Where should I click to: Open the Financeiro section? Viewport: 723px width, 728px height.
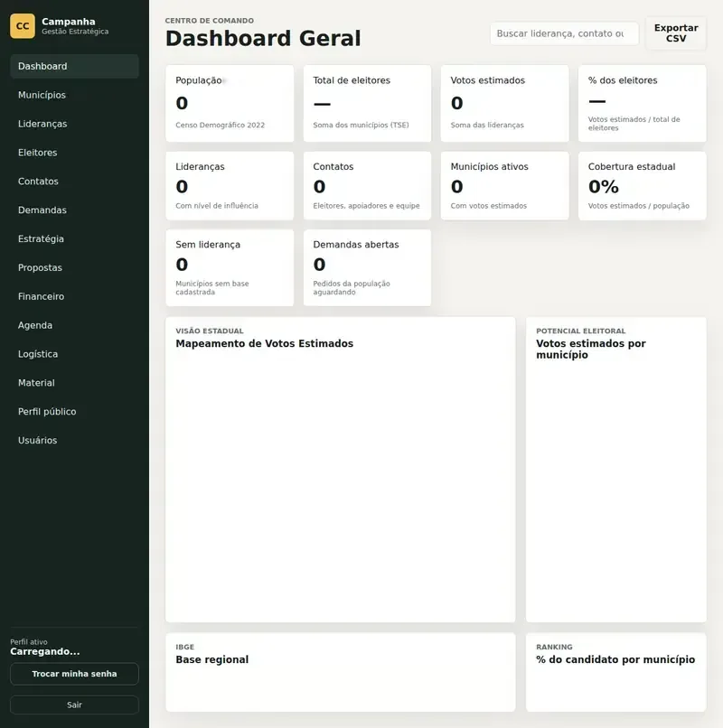tap(74, 296)
